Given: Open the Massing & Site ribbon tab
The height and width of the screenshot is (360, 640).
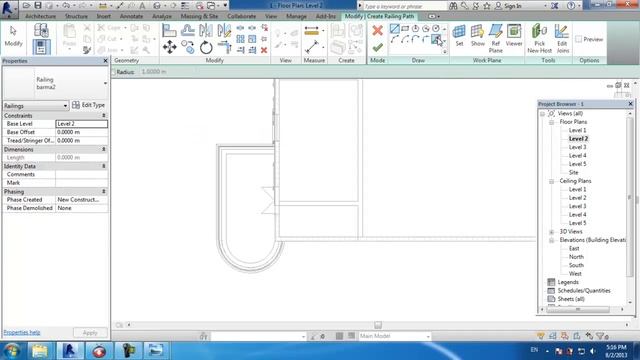Looking at the screenshot, I should [x=199, y=16].
